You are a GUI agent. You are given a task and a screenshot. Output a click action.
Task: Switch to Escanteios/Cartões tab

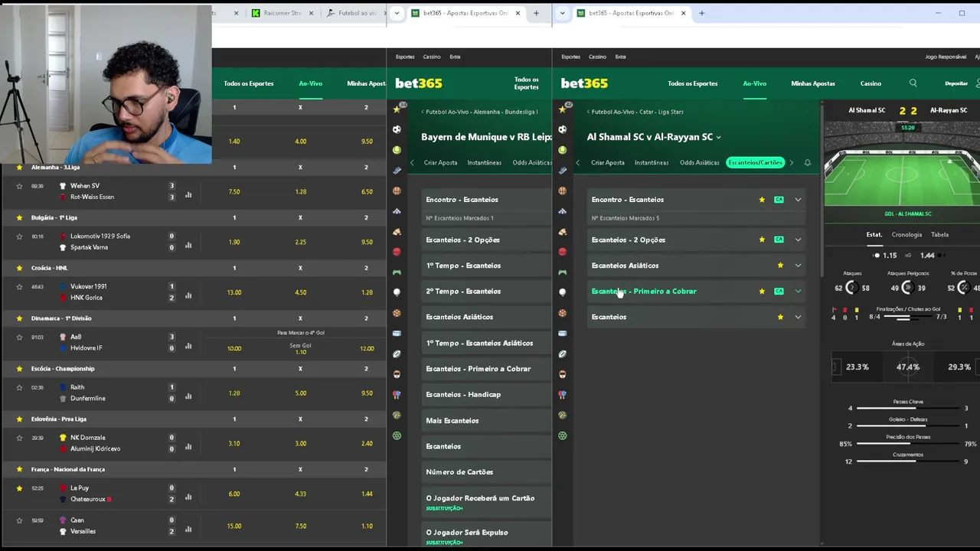pyautogui.click(x=755, y=162)
